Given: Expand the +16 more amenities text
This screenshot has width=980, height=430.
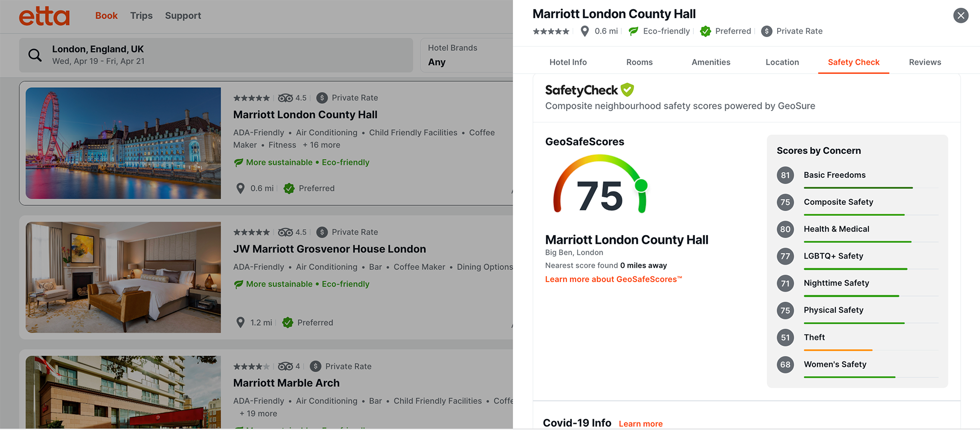Looking at the screenshot, I should (321, 145).
